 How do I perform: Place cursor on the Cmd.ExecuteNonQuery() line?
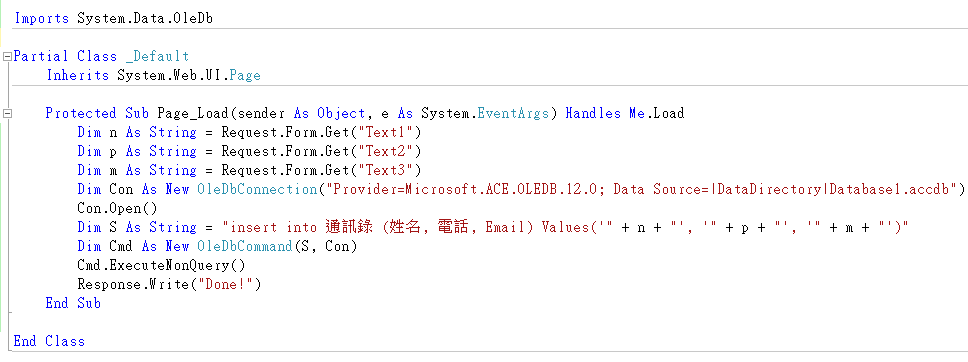click(x=161, y=266)
